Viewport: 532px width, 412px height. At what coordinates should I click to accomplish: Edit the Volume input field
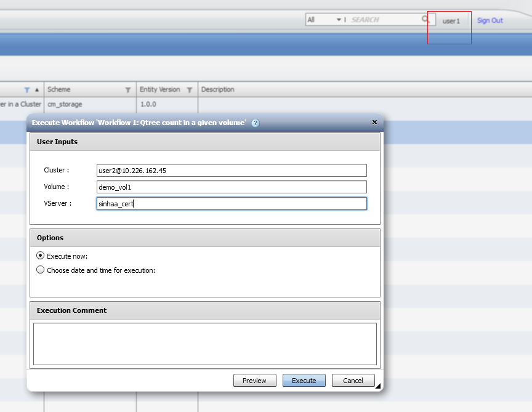coord(232,187)
